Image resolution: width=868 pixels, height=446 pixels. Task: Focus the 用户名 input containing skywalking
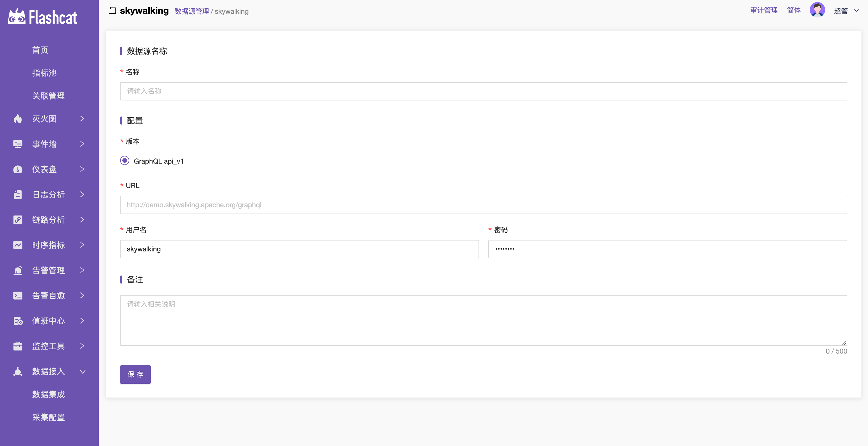299,249
